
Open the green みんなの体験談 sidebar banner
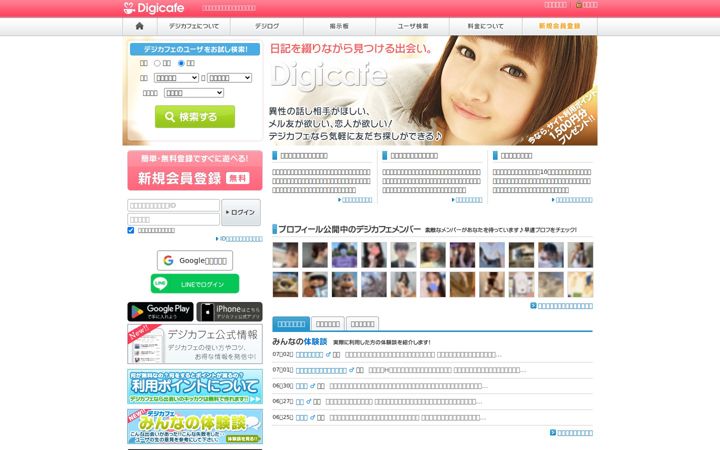[195, 427]
